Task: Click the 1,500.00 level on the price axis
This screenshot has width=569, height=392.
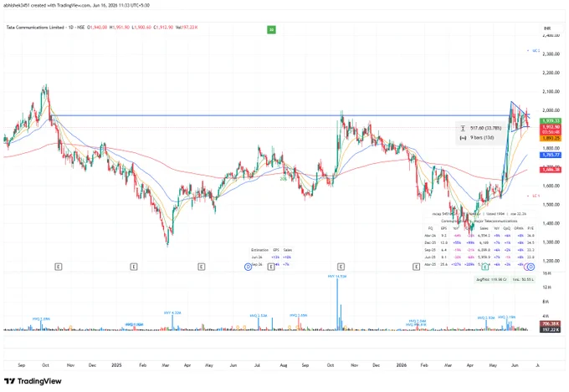Action: click(551, 205)
